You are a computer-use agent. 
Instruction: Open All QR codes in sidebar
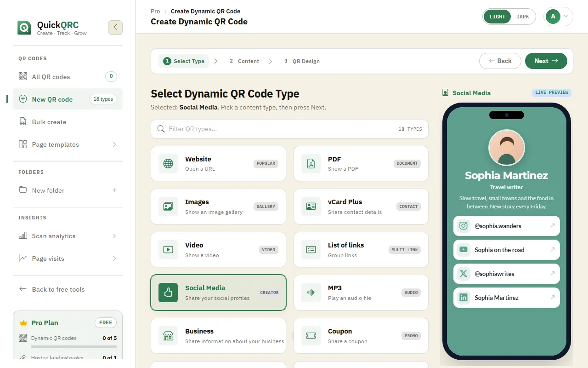tap(68, 77)
